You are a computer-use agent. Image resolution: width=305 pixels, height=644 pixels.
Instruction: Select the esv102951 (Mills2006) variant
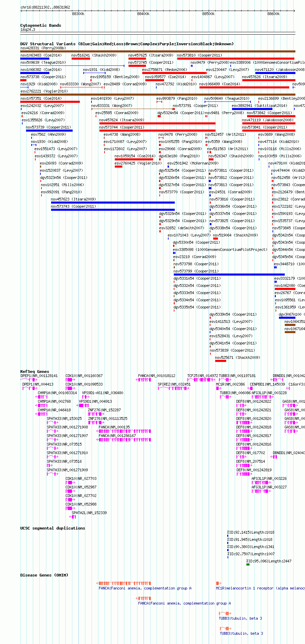(x=62, y=185)
